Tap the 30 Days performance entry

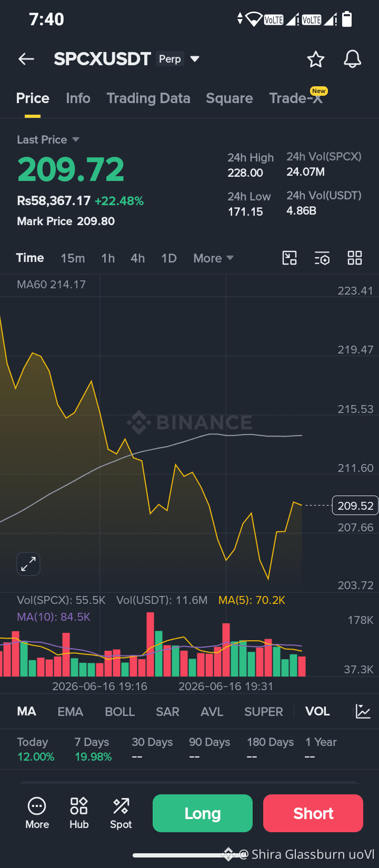pyautogui.click(x=152, y=749)
